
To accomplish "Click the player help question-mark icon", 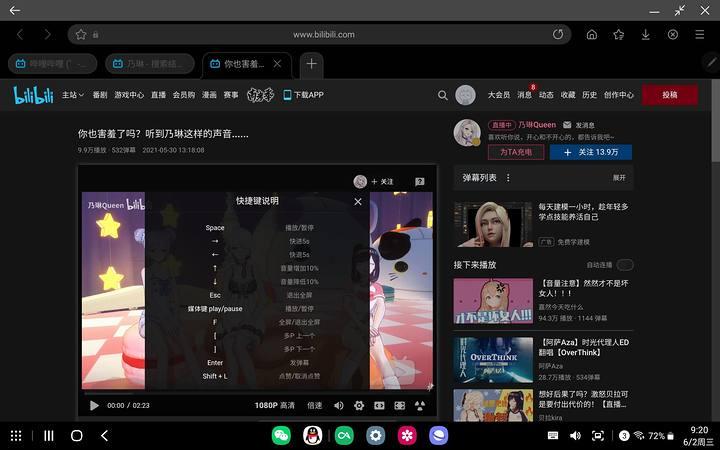I will [x=420, y=182].
